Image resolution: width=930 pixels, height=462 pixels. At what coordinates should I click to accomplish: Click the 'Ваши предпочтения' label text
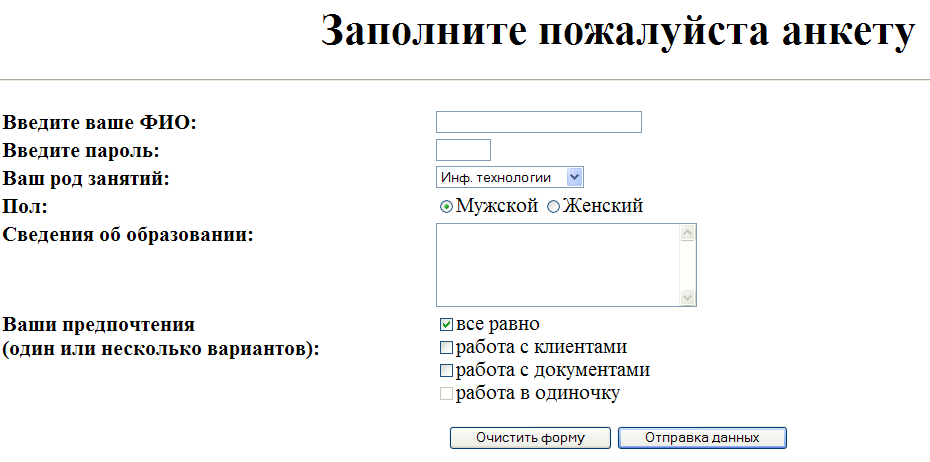pos(98,325)
